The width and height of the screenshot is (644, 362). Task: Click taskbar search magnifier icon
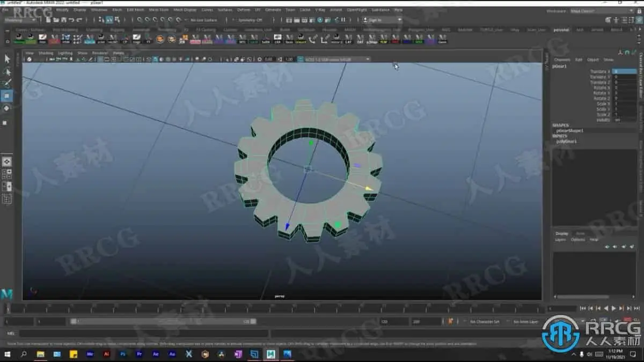coord(24,354)
